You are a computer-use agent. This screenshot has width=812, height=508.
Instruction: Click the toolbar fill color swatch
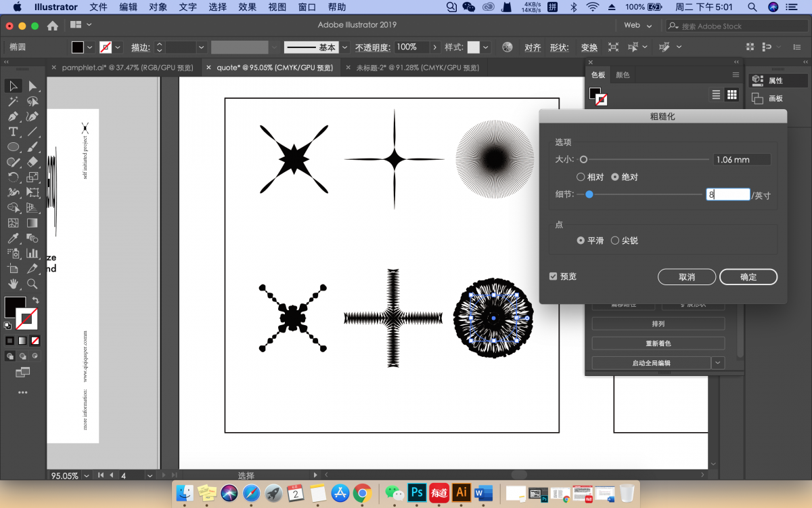[x=15, y=307]
